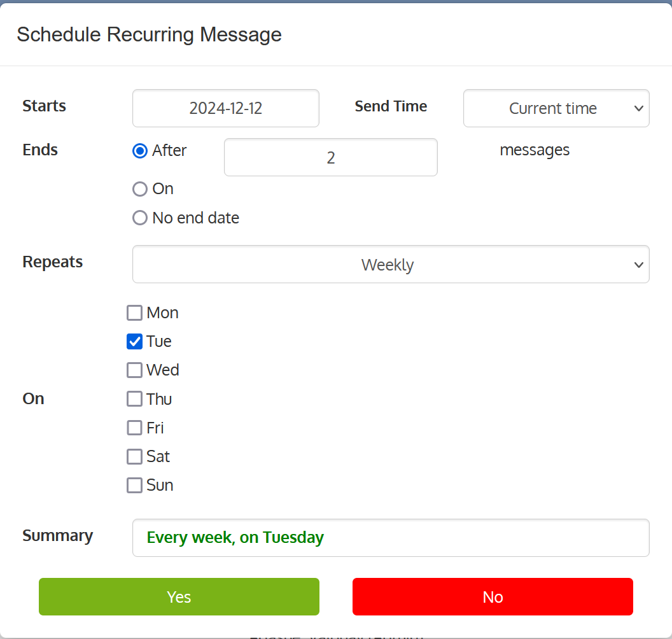Enable the Wed checkbox
Image resolution: width=672 pixels, height=639 pixels.
[134, 370]
